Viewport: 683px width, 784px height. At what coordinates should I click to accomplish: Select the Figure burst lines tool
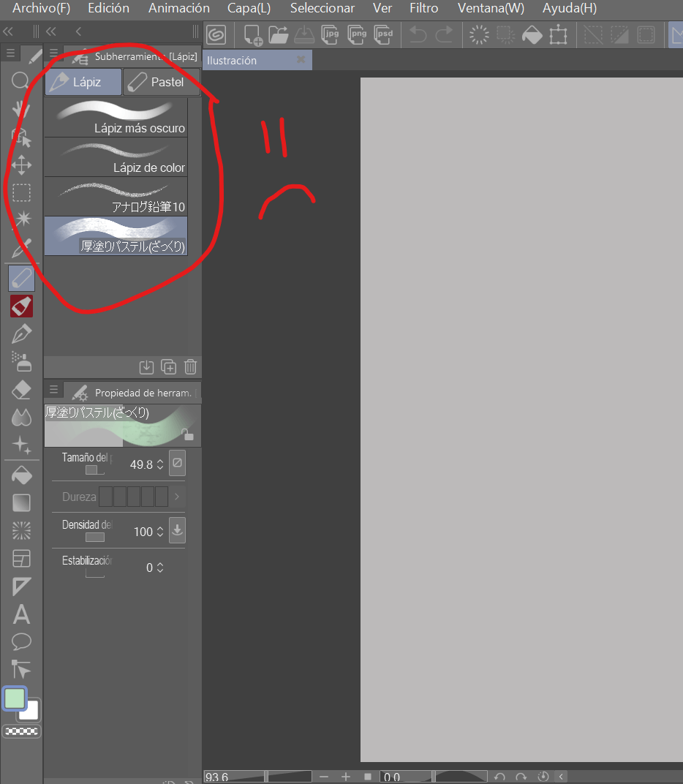point(21,530)
